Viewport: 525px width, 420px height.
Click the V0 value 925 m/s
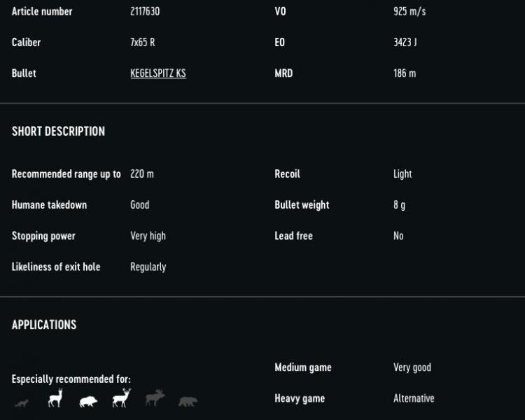[409, 12]
